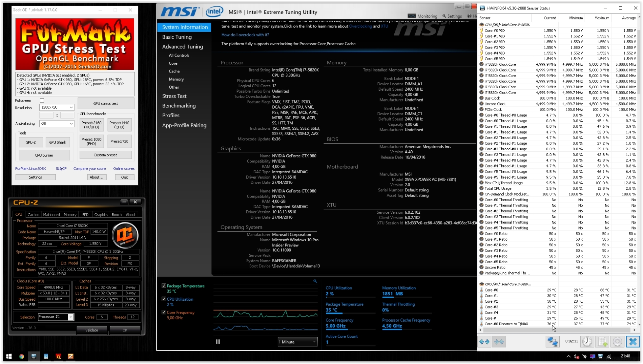Run FurMark Preset:1080 FHD benchmark
The image size is (643, 364).
tap(91, 141)
